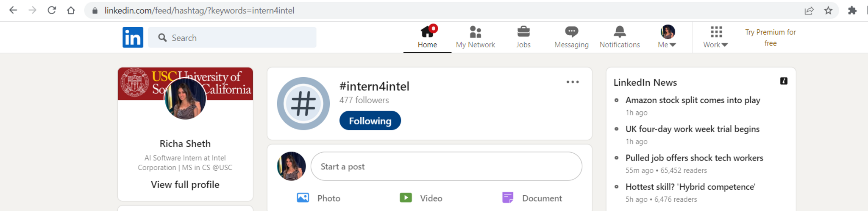Click the share page icon in address bar
This screenshot has height=211, width=868.
(x=809, y=11)
